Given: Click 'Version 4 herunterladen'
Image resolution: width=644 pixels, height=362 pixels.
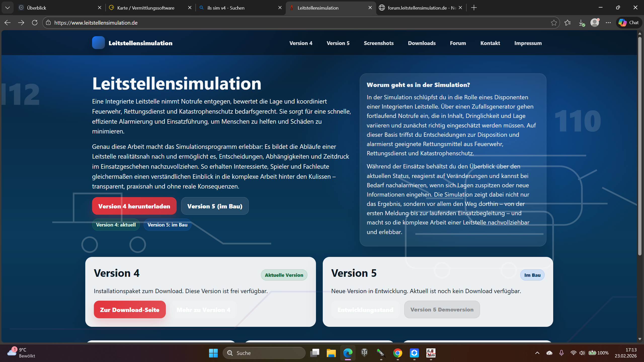Looking at the screenshot, I should [134, 206].
